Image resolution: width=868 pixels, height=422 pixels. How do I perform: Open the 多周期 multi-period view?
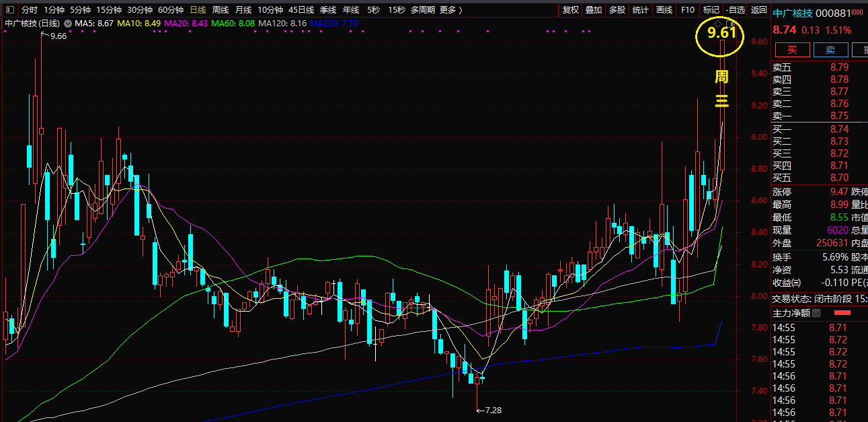[423, 10]
